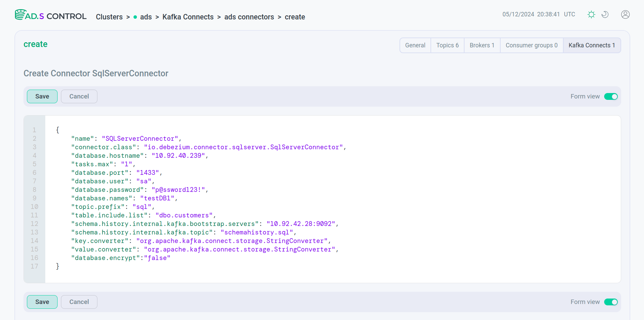Click the "1433" port value

coord(147,173)
